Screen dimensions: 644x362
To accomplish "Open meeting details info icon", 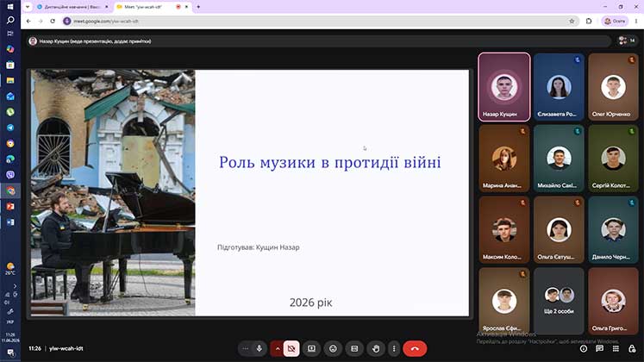I will pyautogui.click(x=584, y=348).
